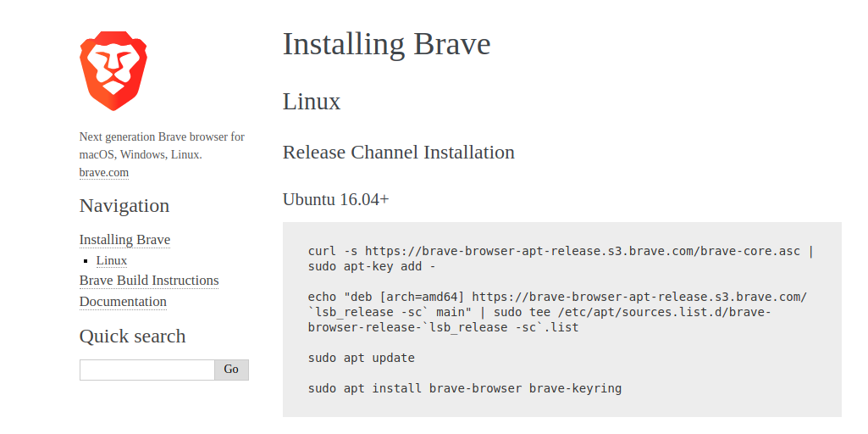Click the Ubuntu 16.04+ heading
This screenshot has height=434, width=868.
(336, 199)
